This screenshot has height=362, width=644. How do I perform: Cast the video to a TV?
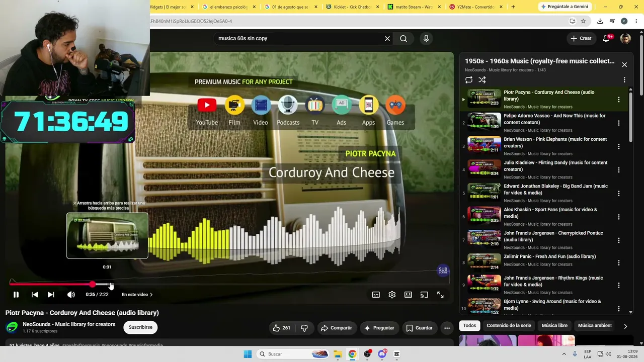tap(424, 295)
